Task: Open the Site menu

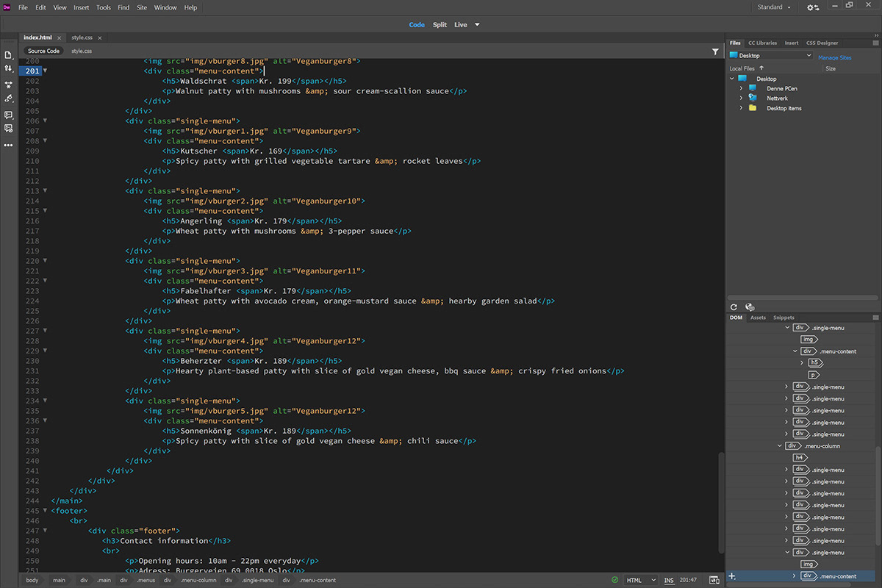Action: [x=142, y=7]
